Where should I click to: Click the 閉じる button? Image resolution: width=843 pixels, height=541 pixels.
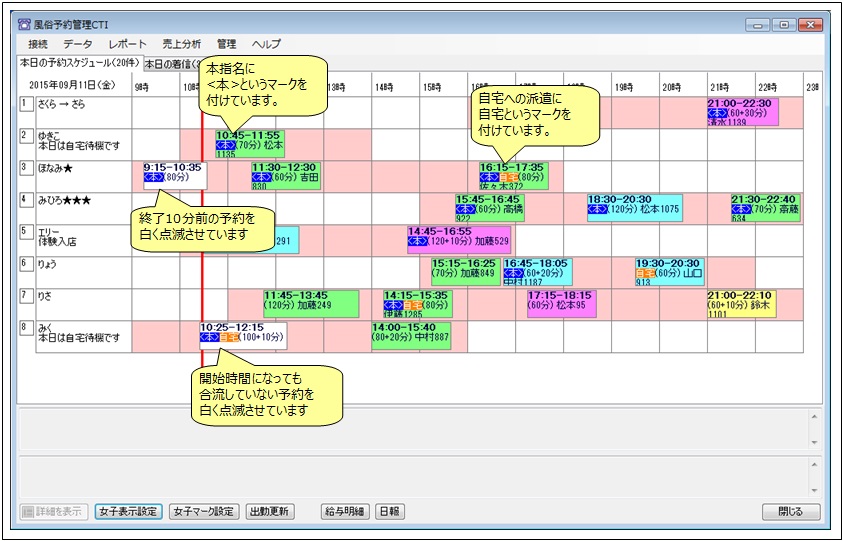click(790, 511)
